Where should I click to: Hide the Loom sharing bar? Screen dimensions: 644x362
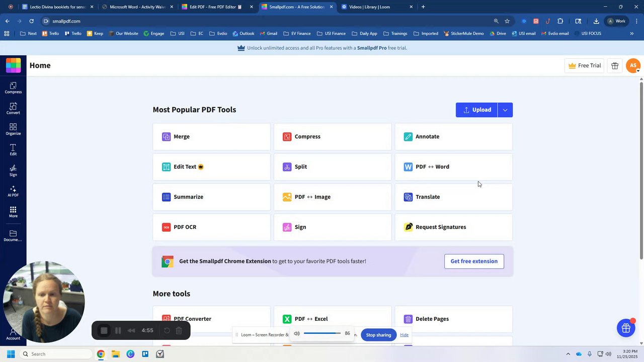[404, 335]
